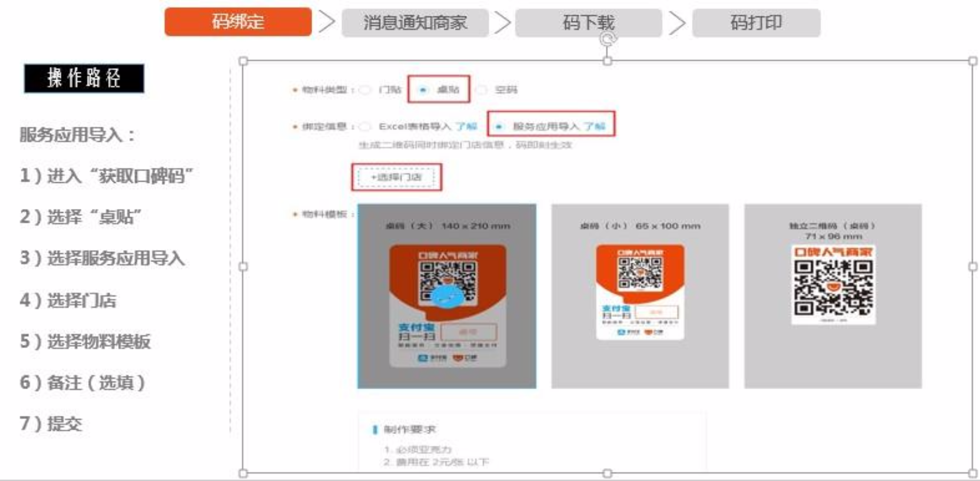Click requirement line 2. 费用在2元/张以下

point(436,462)
